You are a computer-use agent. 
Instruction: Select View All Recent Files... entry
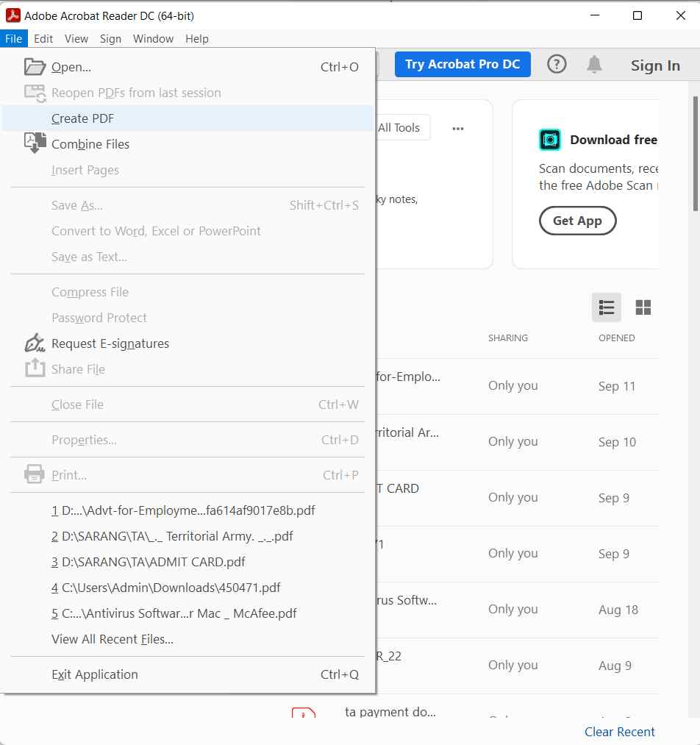(187, 639)
